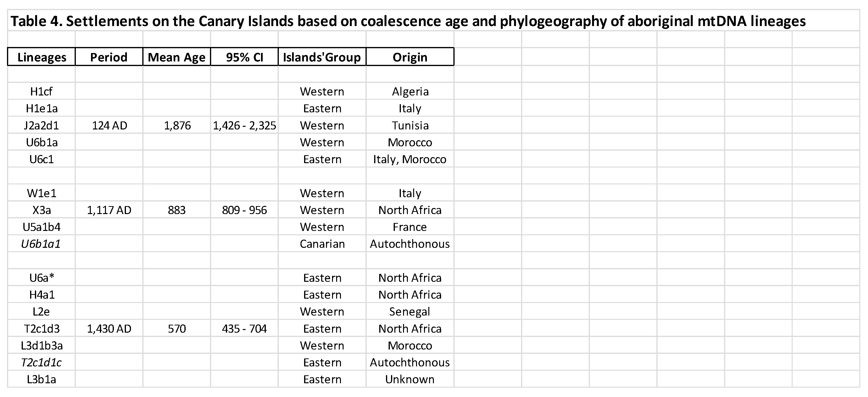Select the italic U6b1a1 lineage cell
Image resolution: width=868 pixels, height=397 pixels.
41,244
